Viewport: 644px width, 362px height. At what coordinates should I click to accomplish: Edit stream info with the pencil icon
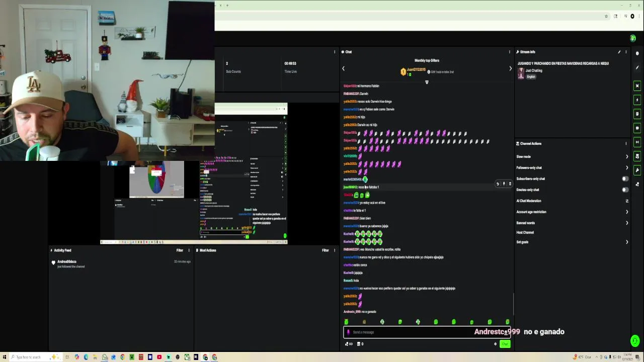pyautogui.click(x=619, y=52)
